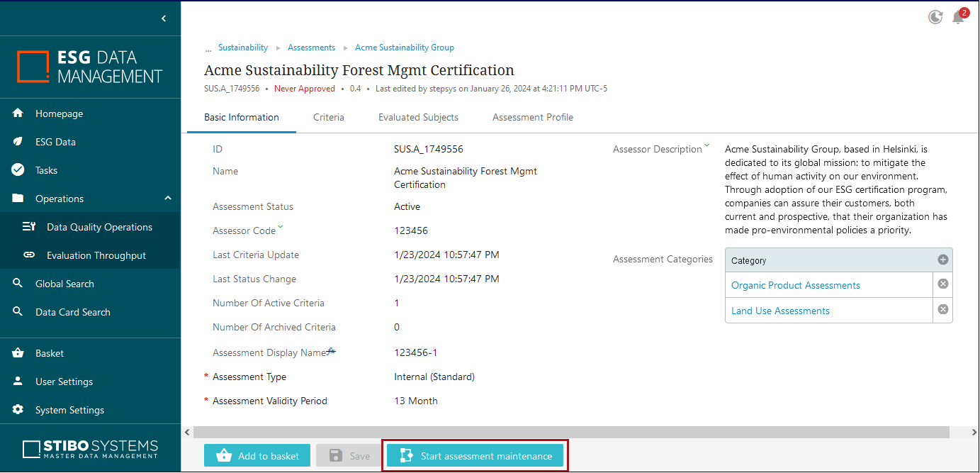Select the Assessment Type value Internal (Standard)
Screen dimensions: 980x473
[434, 377]
